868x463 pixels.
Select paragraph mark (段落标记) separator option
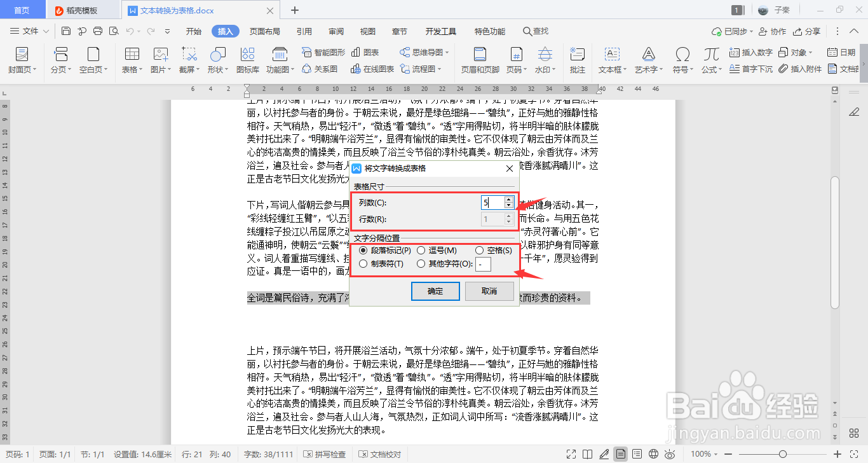385,251
